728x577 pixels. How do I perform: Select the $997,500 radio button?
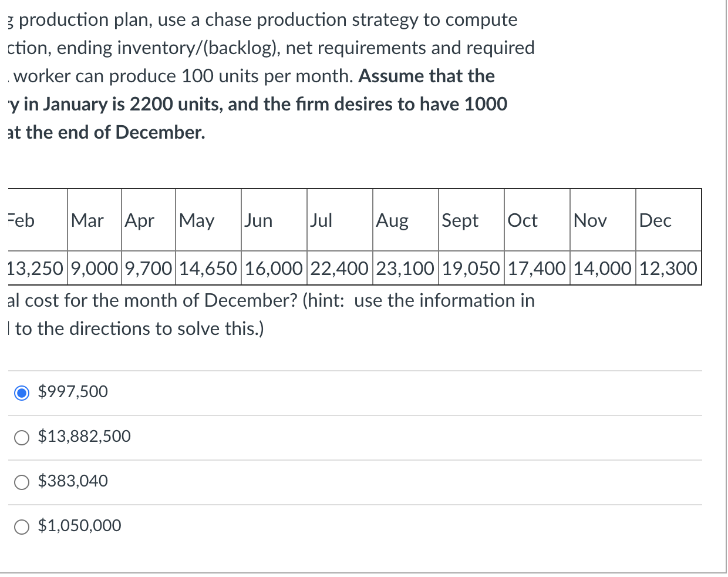pyautogui.click(x=22, y=393)
